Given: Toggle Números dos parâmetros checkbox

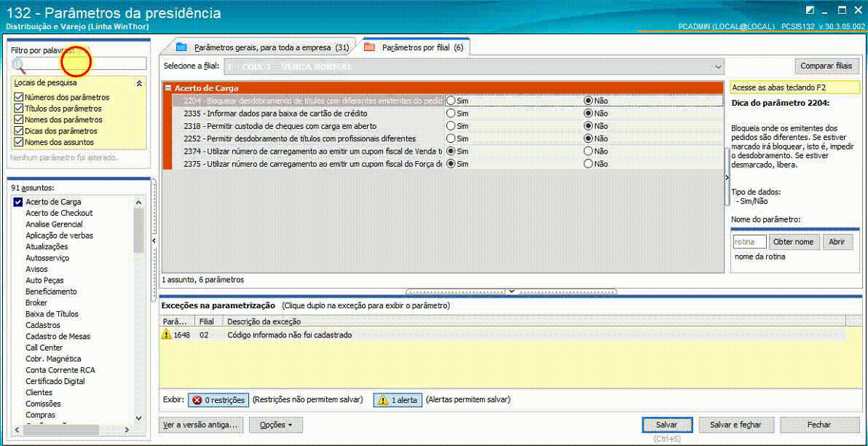Looking at the screenshot, I should point(18,97).
